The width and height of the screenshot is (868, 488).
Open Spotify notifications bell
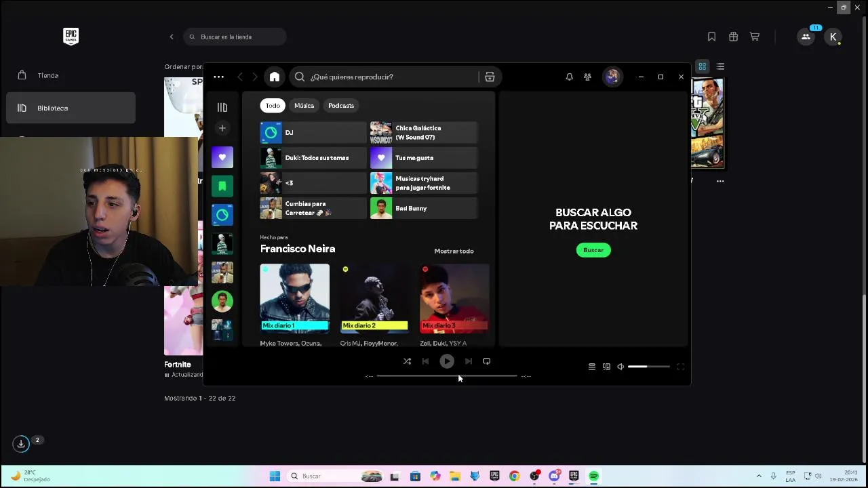pyautogui.click(x=569, y=77)
